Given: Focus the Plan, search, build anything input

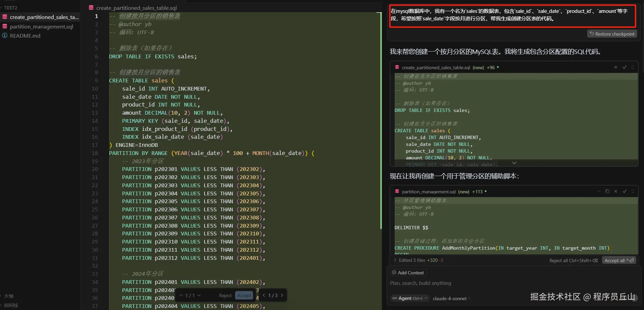Looking at the screenshot, I should [x=513, y=283].
